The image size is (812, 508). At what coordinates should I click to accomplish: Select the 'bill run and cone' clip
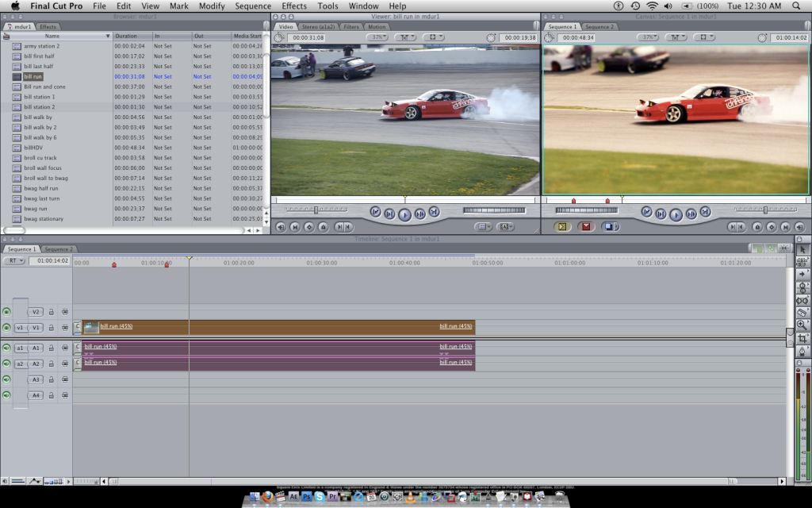coord(44,87)
